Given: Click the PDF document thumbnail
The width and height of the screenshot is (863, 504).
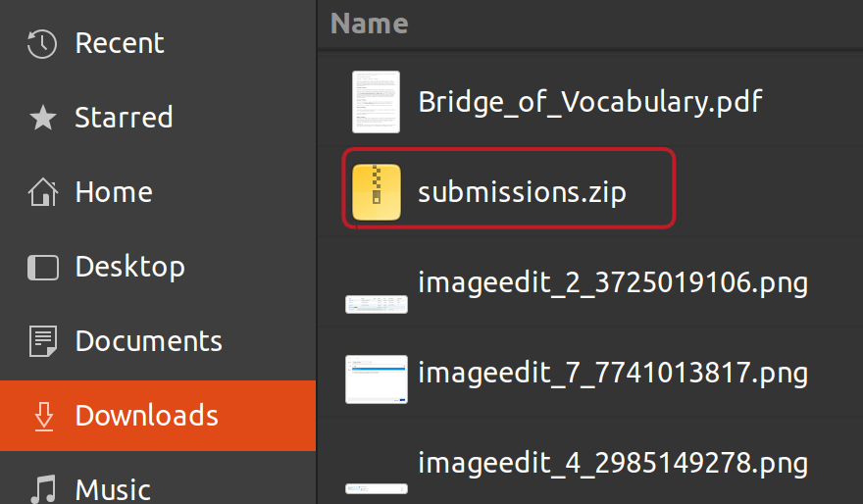Looking at the screenshot, I should click(376, 102).
